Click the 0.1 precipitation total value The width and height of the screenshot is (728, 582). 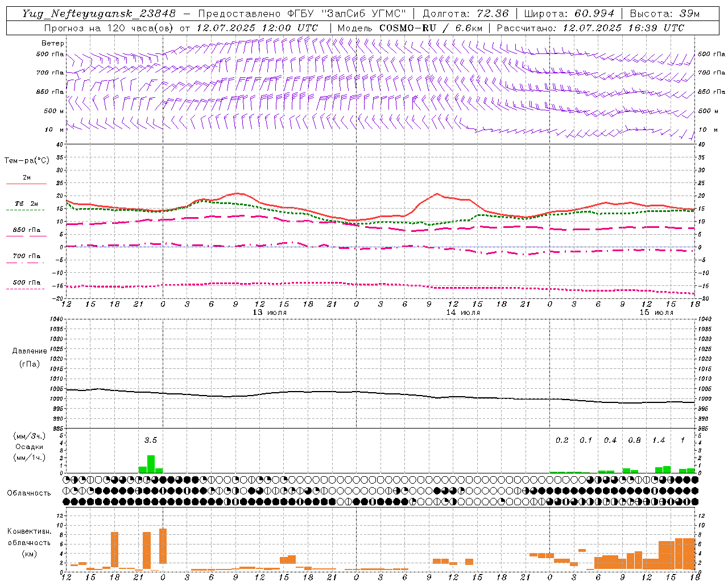(586, 440)
